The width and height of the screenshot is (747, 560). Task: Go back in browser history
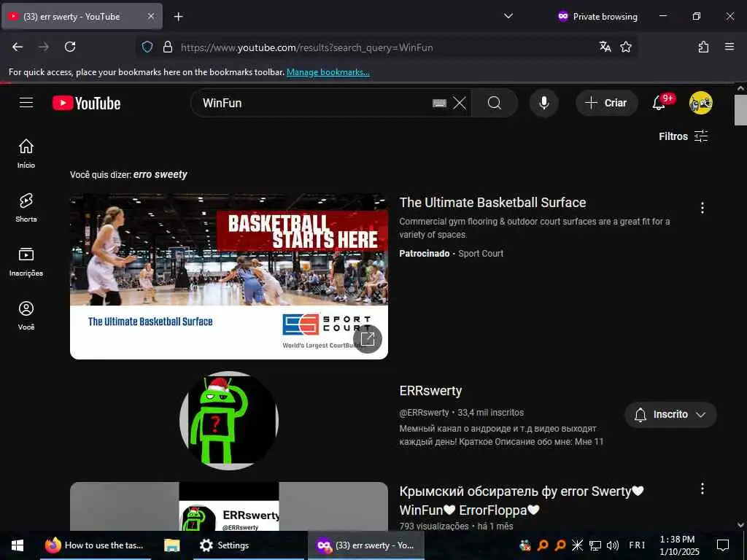pyautogui.click(x=18, y=47)
